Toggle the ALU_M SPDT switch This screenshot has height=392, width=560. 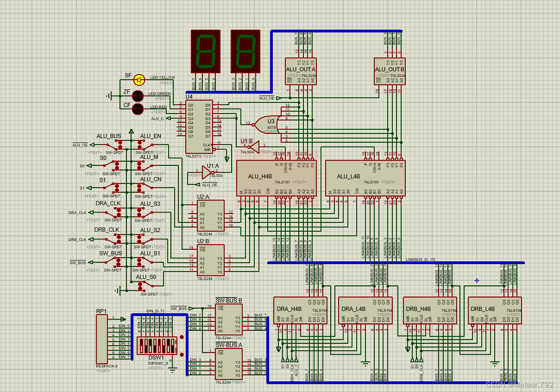point(145,165)
